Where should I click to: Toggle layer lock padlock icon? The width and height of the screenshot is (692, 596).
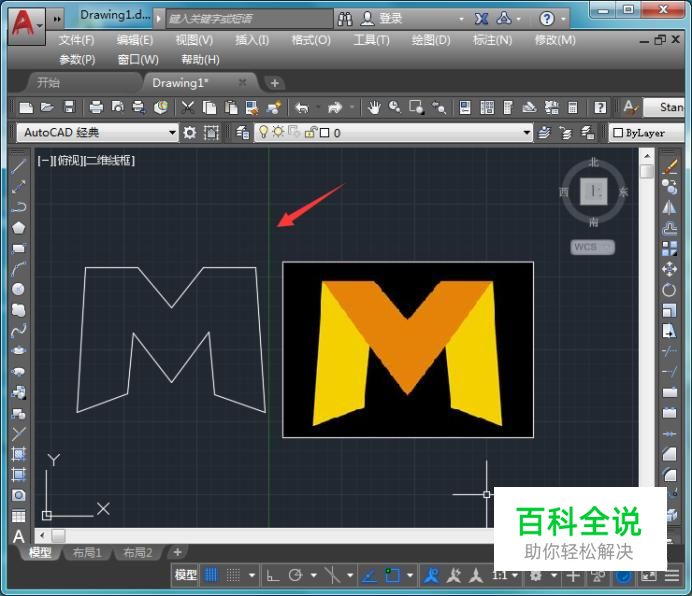pyautogui.click(x=311, y=132)
